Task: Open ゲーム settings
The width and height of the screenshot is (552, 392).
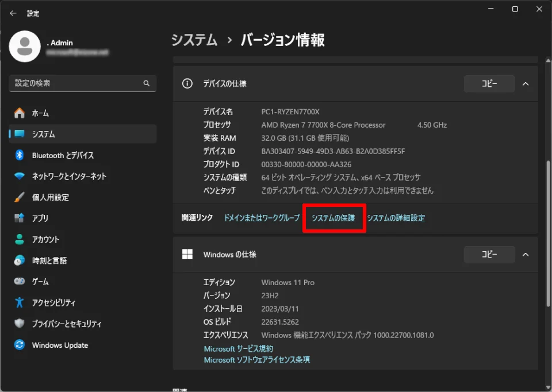Action: [x=83, y=282]
